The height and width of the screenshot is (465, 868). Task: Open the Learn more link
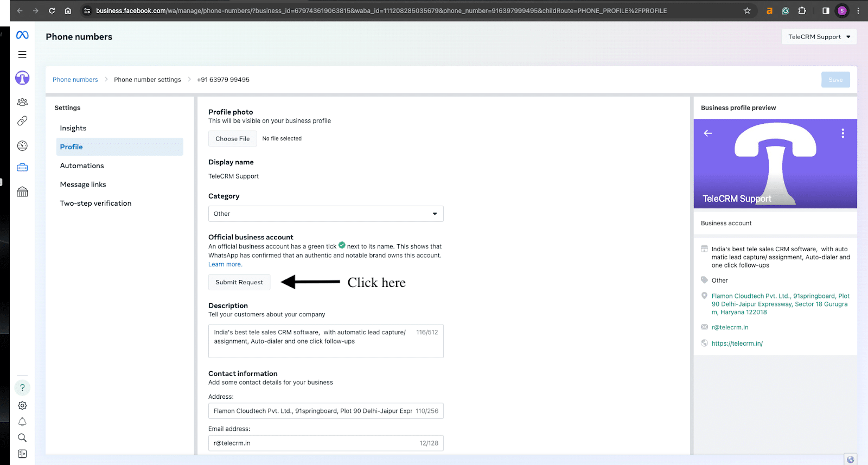(x=225, y=265)
